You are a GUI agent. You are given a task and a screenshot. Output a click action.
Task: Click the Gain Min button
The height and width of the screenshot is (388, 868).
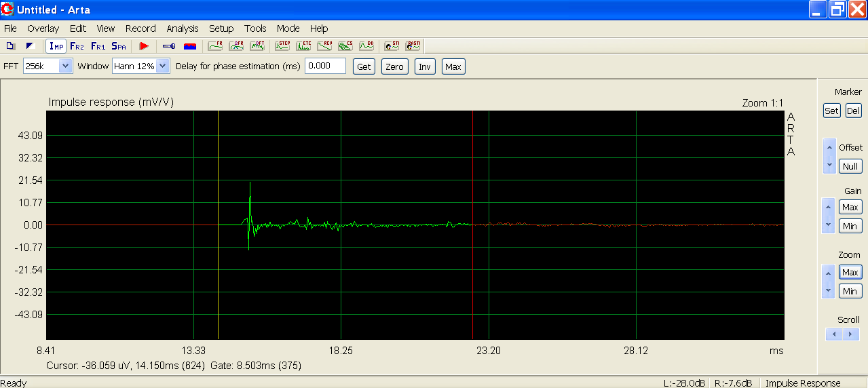(850, 226)
